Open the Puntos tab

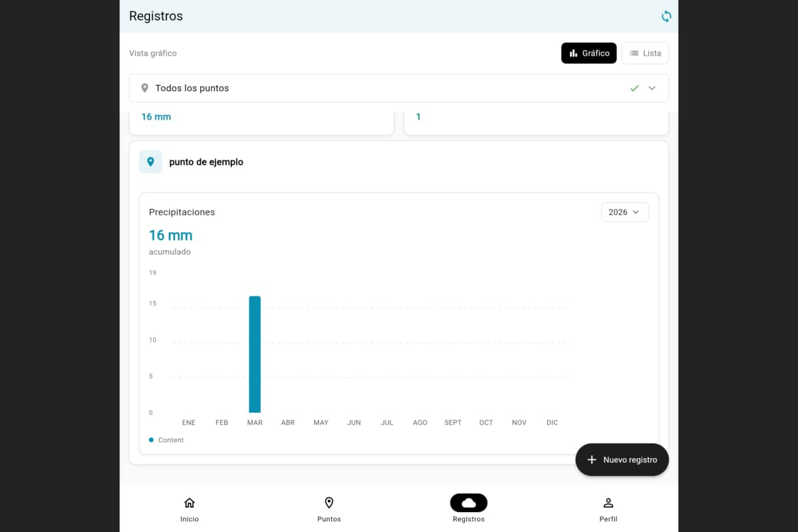tap(329, 509)
